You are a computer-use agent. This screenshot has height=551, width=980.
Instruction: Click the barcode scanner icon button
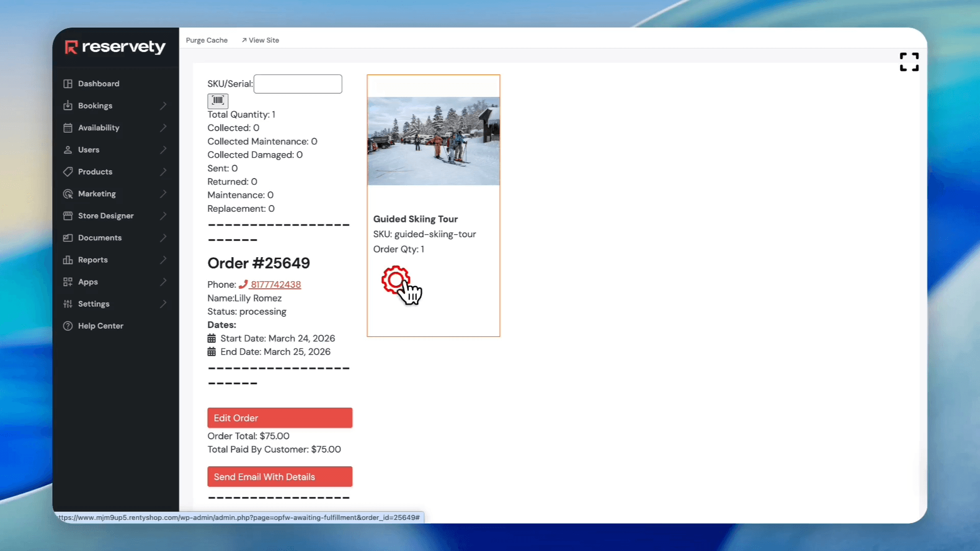[218, 101]
